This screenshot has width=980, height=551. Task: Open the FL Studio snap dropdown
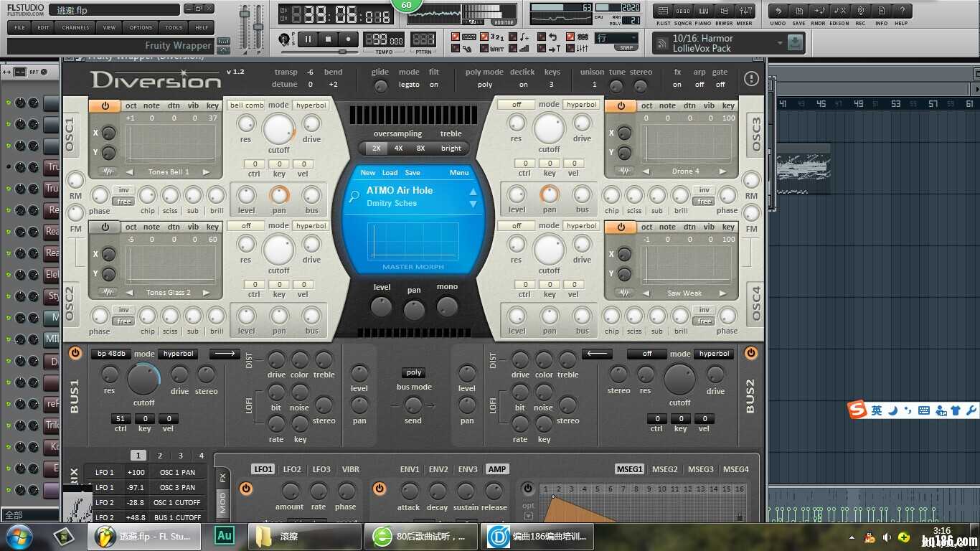point(616,38)
